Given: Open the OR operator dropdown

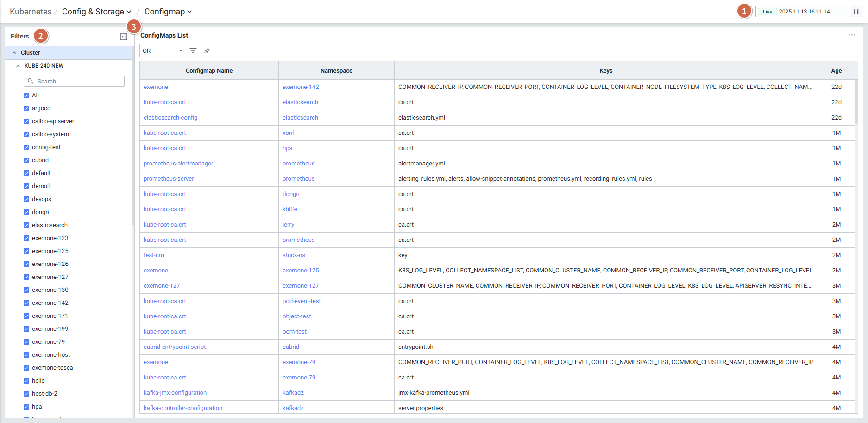Looking at the screenshot, I should (162, 51).
